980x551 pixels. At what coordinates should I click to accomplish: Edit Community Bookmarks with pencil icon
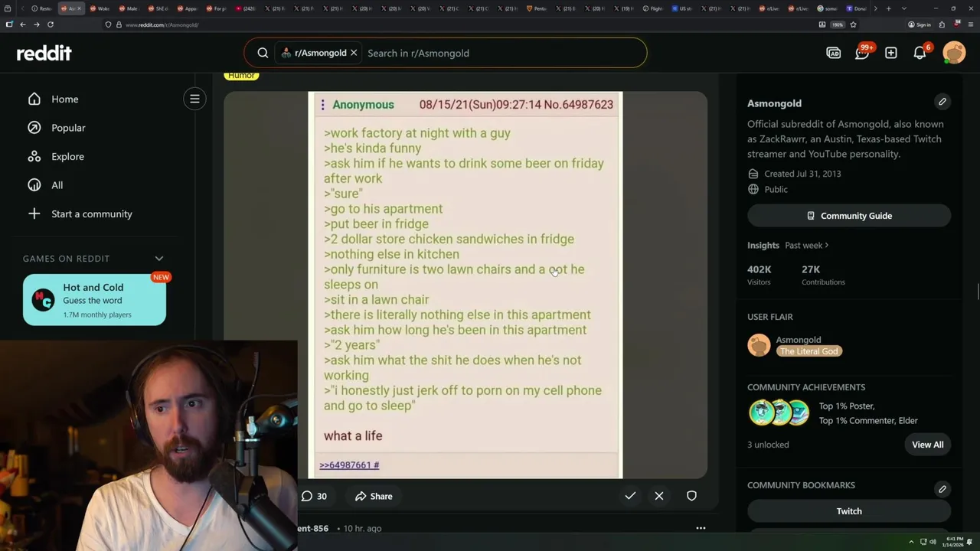[x=942, y=489]
